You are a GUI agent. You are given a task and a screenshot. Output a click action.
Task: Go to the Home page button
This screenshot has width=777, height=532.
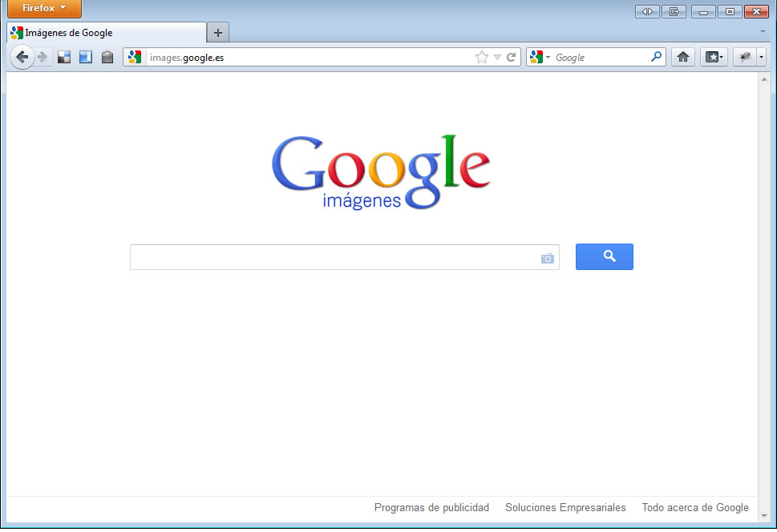pyautogui.click(x=683, y=57)
